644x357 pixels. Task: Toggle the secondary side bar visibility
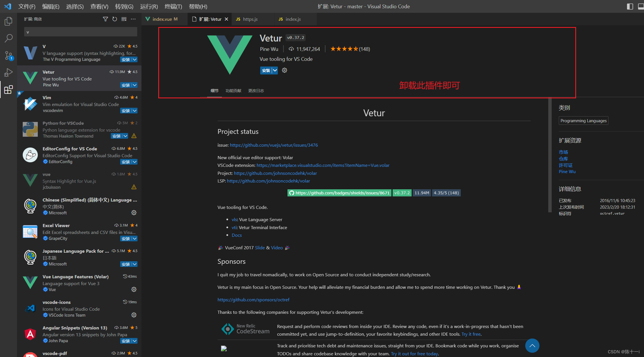630,6
